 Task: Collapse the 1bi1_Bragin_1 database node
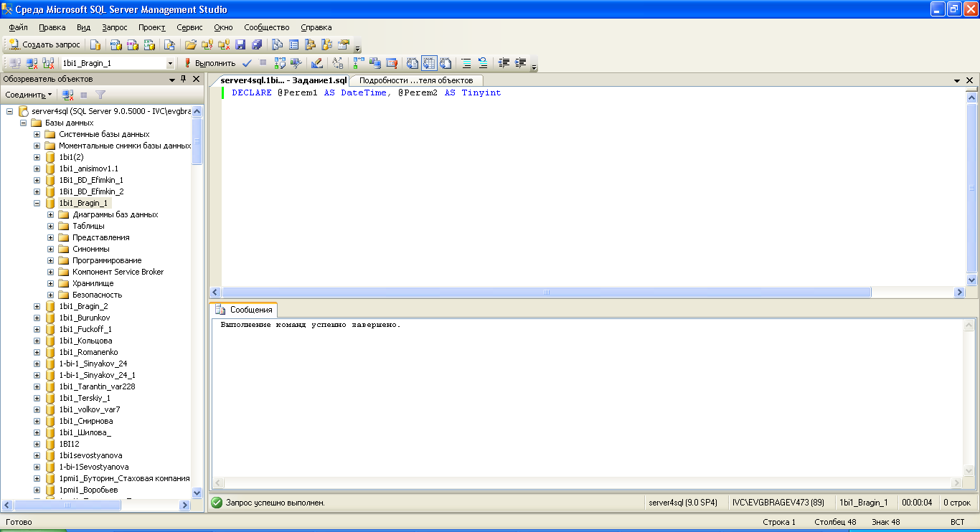[37, 203]
